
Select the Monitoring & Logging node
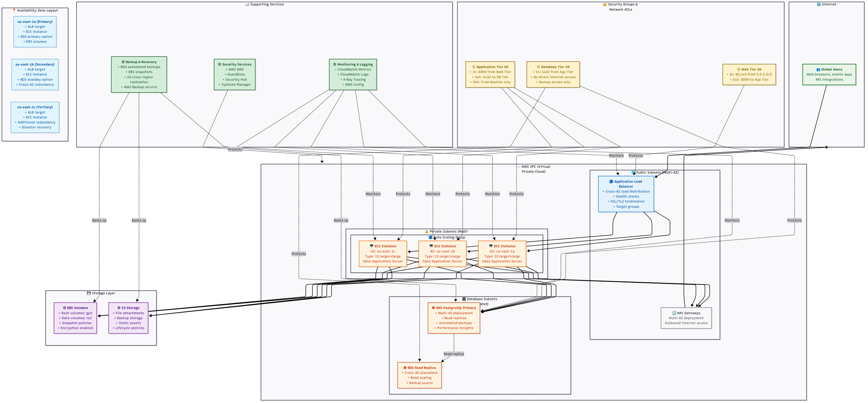(353, 74)
